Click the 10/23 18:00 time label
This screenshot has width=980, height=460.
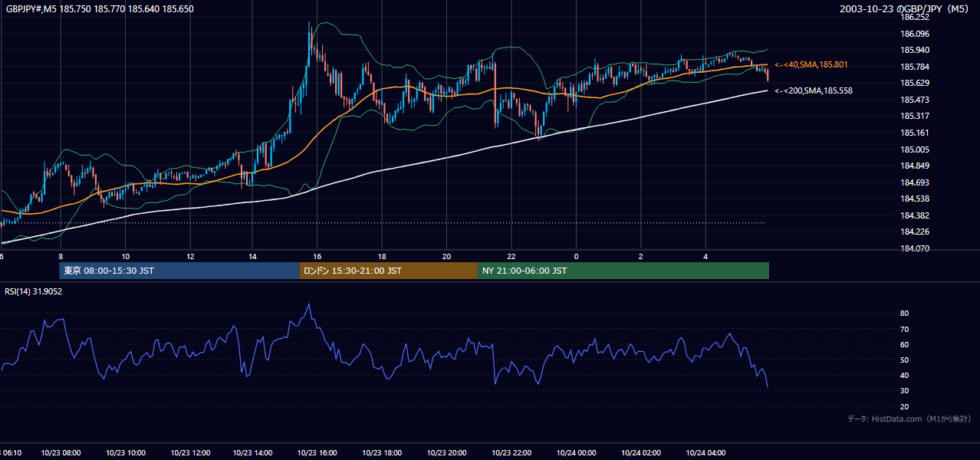tap(382, 453)
